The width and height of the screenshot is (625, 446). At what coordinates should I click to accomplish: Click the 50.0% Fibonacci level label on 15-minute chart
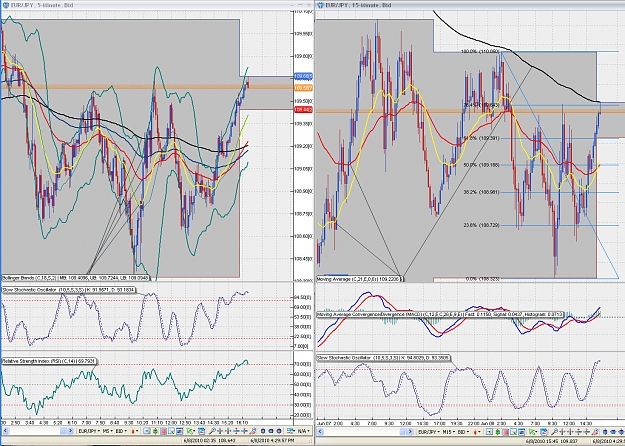pyautogui.click(x=482, y=165)
